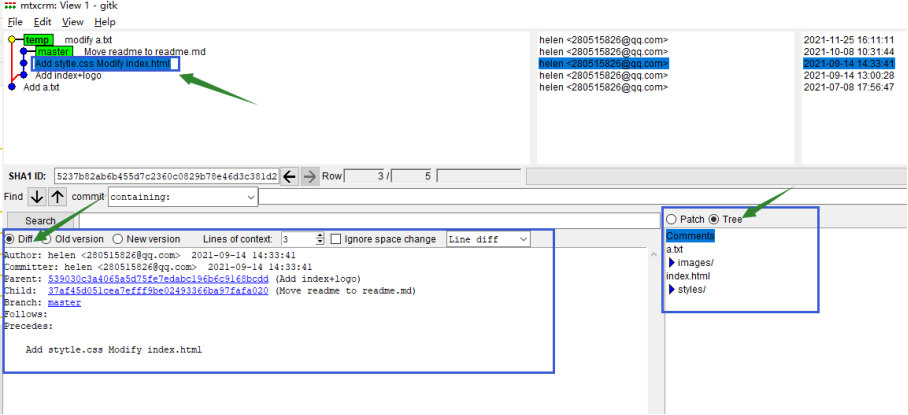Click the Search button
This screenshot has width=908, height=415.
(41, 221)
